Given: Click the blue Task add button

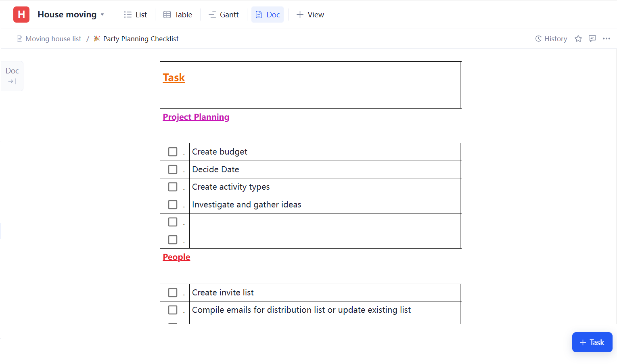Looking at the screenshot, I should coord(592,342).
